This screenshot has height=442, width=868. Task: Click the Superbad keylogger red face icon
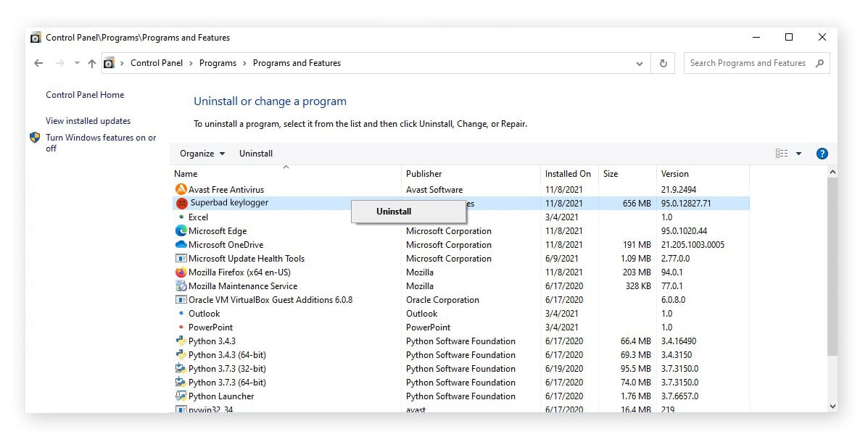pyautogui.click(x=181, y=204)
